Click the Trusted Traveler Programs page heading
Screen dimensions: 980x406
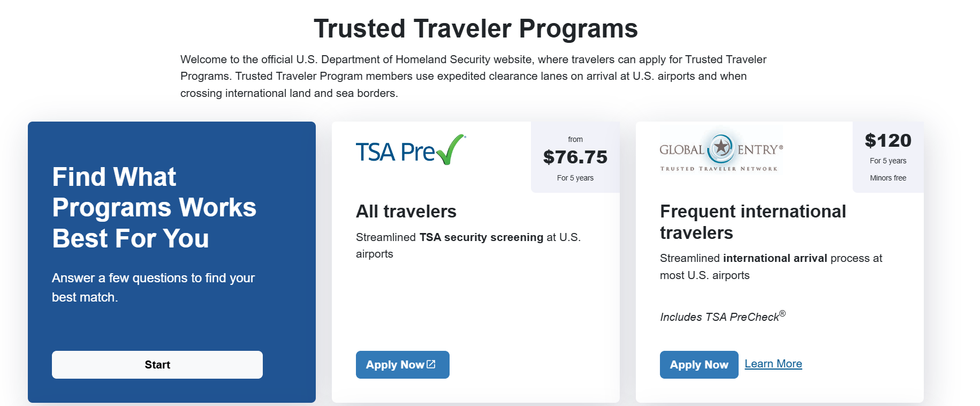pos(475,28)
